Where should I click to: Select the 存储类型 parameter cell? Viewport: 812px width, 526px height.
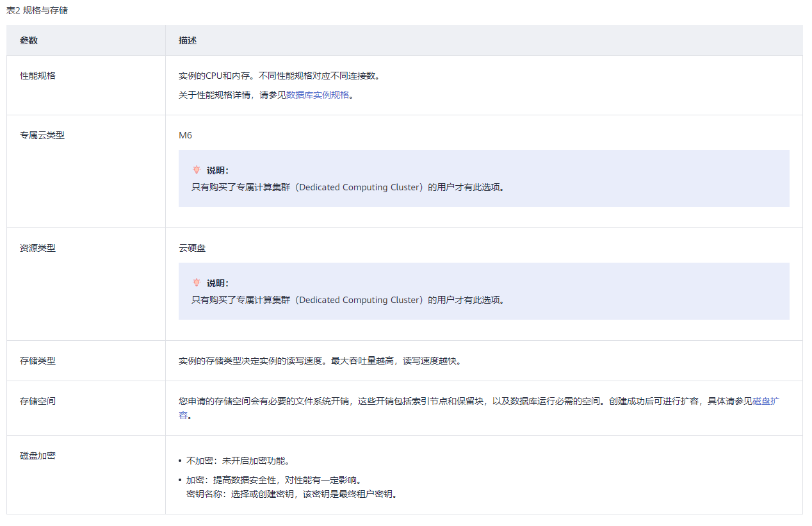pyautogui.click(x=86, y=361)
